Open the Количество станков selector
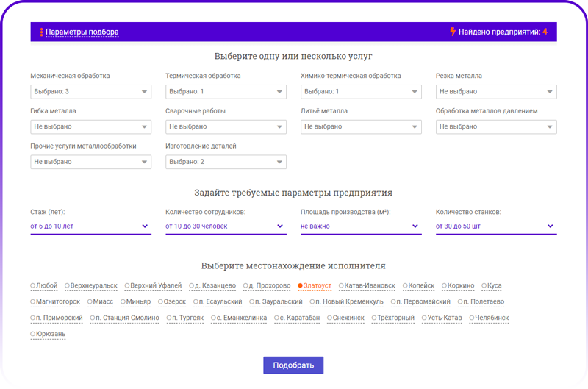Viewport: 588px width, 389px height. click(496, 226)
